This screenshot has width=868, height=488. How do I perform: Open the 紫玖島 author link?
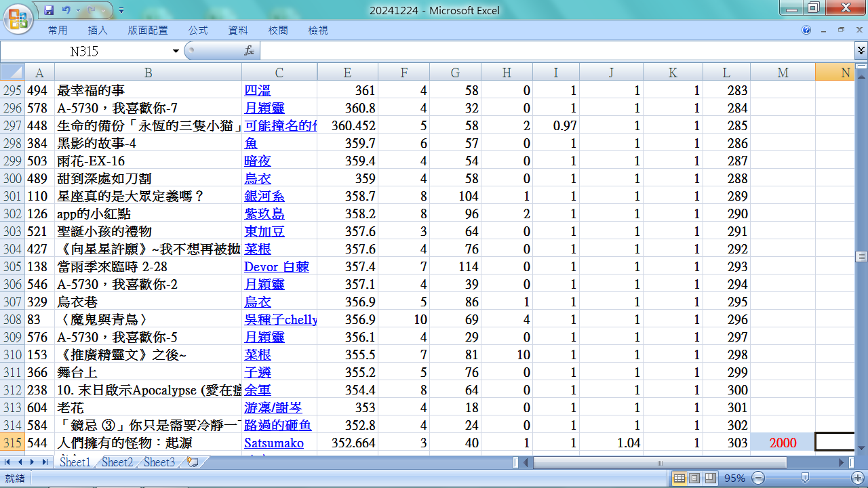point(264,213)
